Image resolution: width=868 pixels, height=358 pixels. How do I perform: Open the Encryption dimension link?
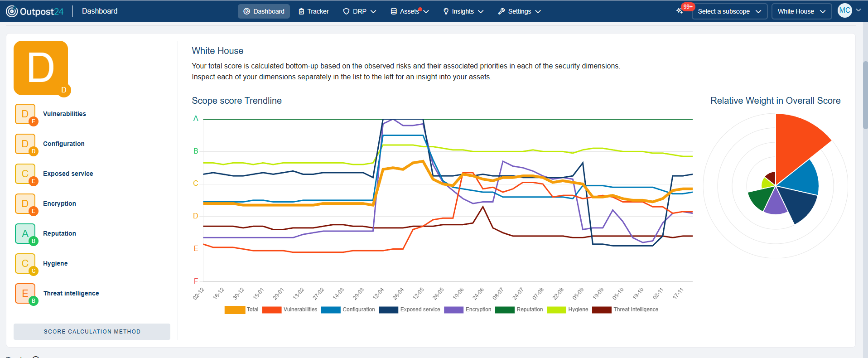click(x=59, y=203)
